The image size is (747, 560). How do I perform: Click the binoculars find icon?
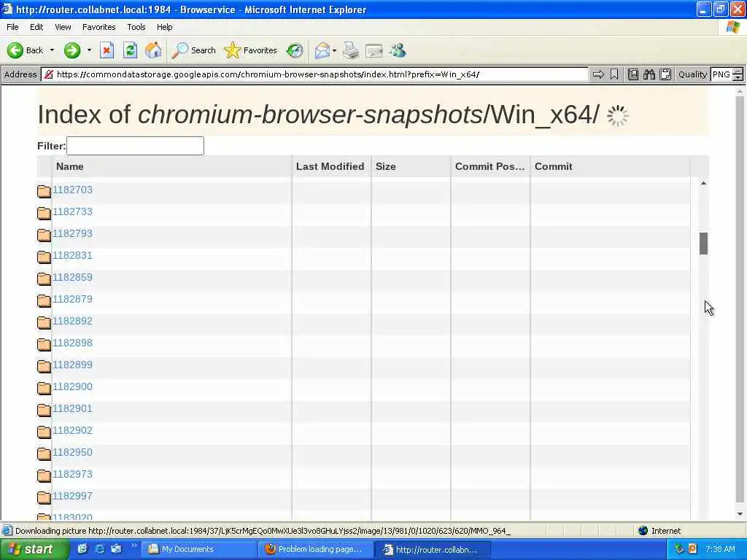(649, 74)
